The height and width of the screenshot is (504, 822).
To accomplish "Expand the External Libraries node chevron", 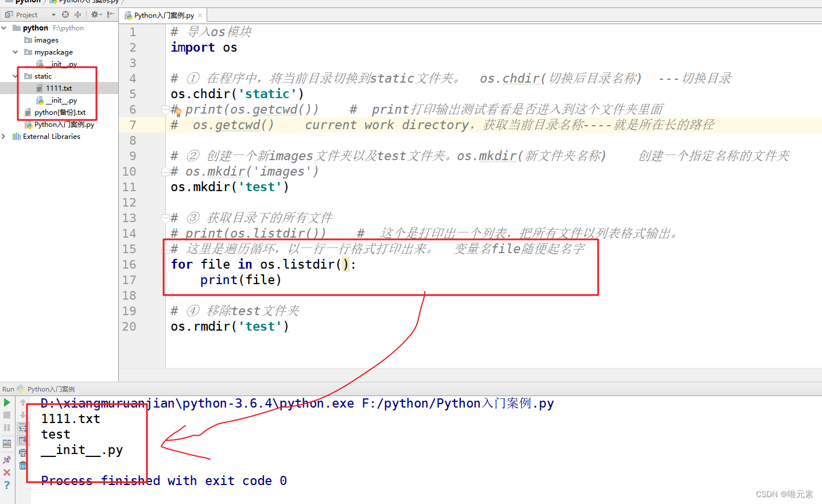I will 4,136.
